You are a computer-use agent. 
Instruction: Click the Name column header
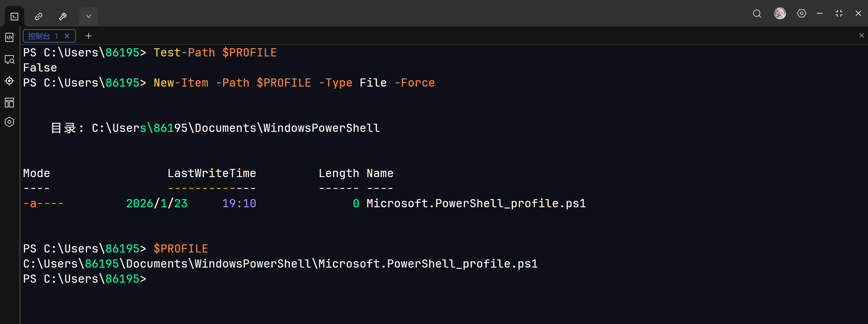click(380, 173)
